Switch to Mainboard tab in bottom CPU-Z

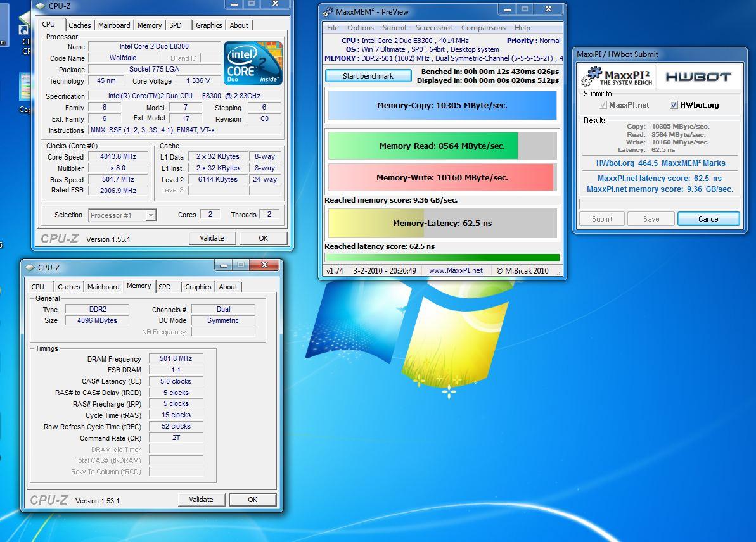coord(103,287)
